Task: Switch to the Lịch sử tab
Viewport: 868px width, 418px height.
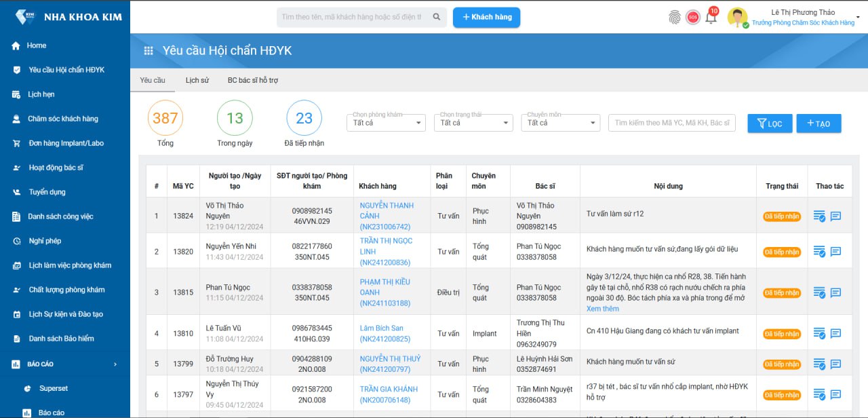Action: click(197, 80)
